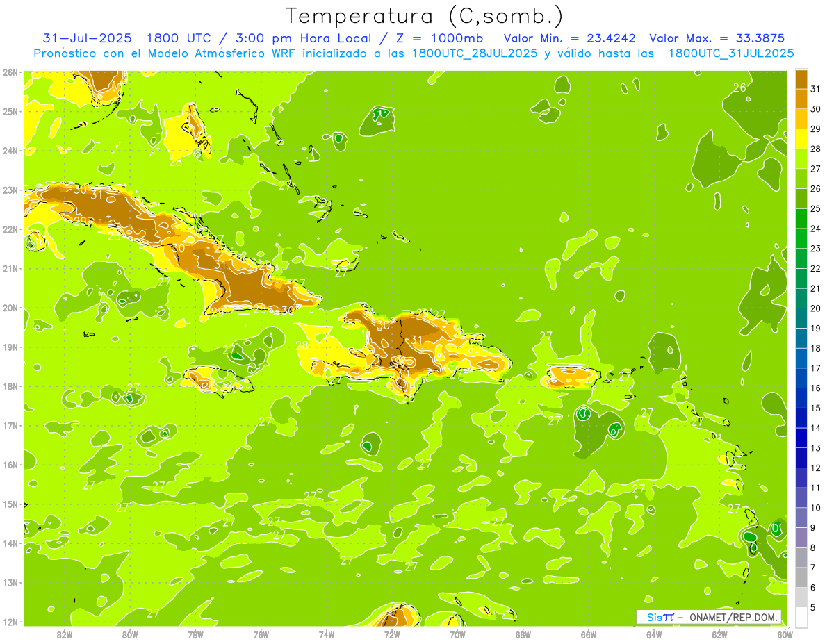Click the 'Valor Min. = 23.4242' value

pyautogui.click(x=569, y=38)
